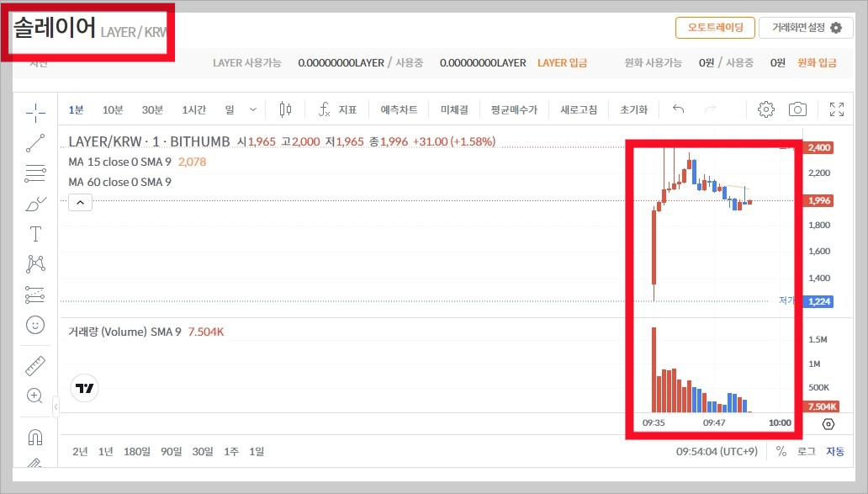Click the 새로고침 refresh button
868x494 pixels.
[579, 109]
